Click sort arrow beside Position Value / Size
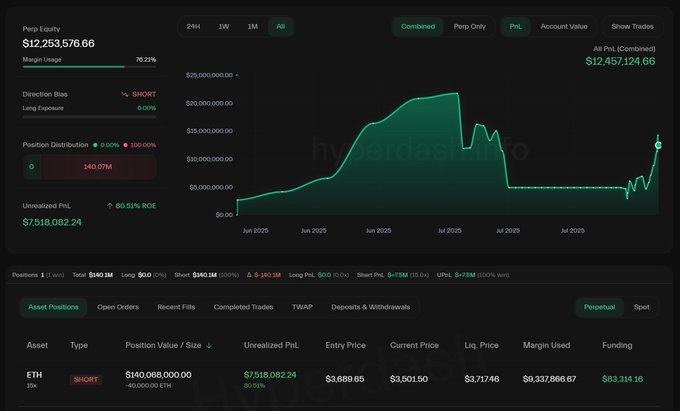The height and width of the screenshot is (411, 680). click(x=209, y=346)
